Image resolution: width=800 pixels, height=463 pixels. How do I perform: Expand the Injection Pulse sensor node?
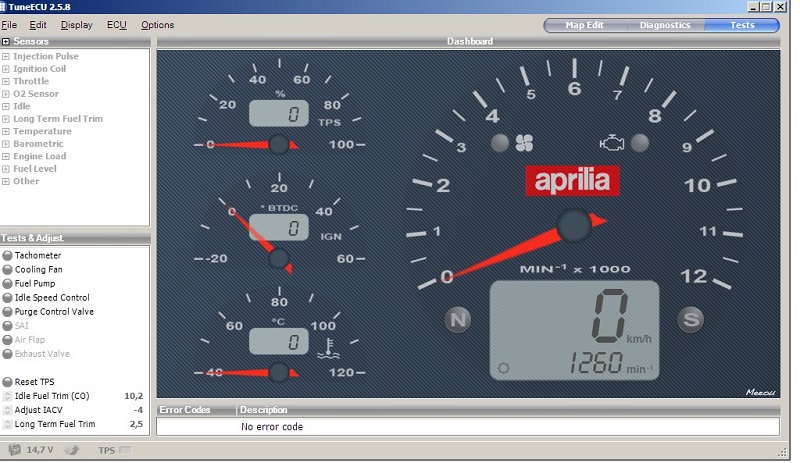click(x=6, y=56)
